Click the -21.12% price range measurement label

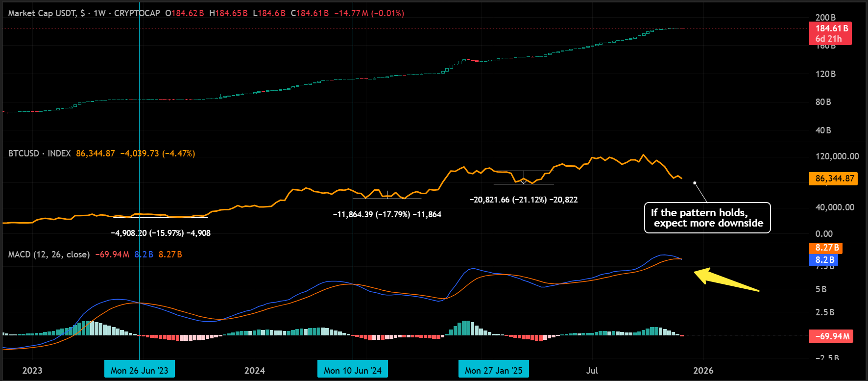point(523,200)
